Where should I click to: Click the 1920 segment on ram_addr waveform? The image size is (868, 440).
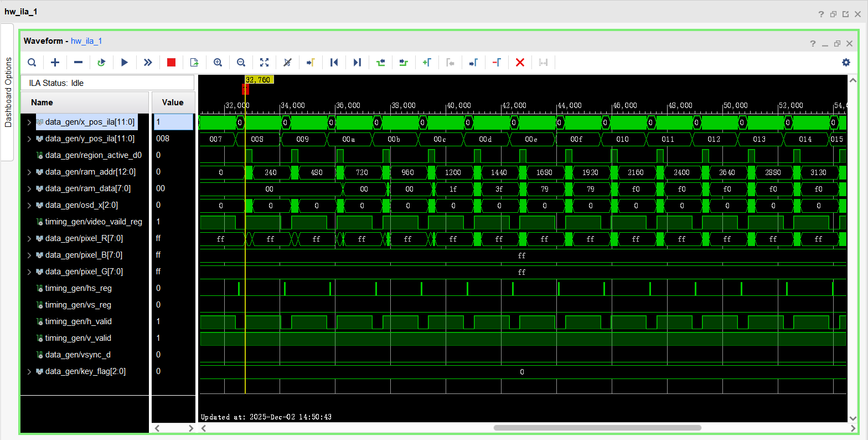(590, 172)
